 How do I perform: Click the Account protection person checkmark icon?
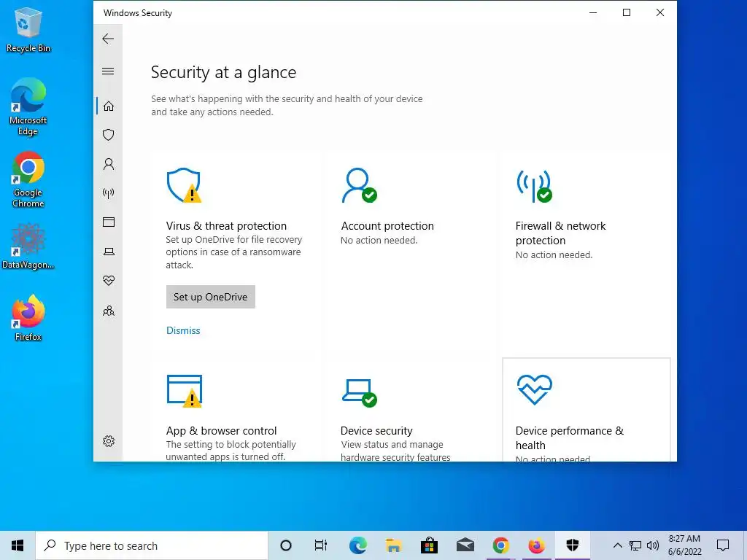click(359, 185)
